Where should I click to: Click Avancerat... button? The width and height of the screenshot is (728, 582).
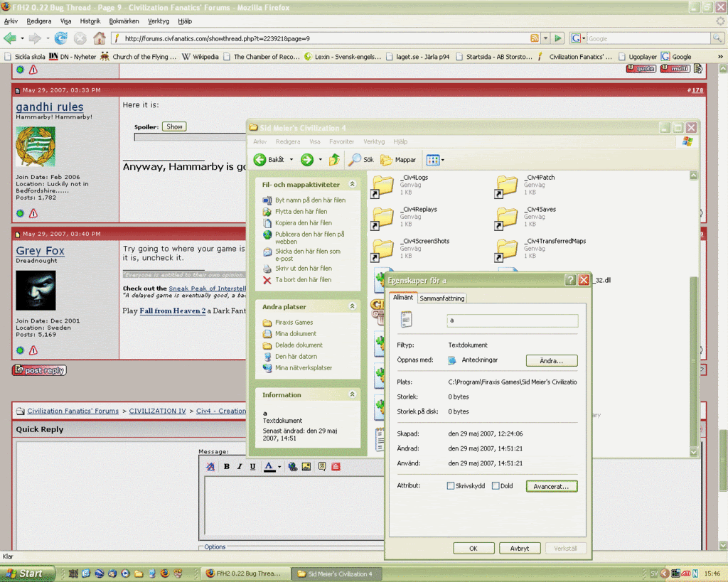click(552, 486)
